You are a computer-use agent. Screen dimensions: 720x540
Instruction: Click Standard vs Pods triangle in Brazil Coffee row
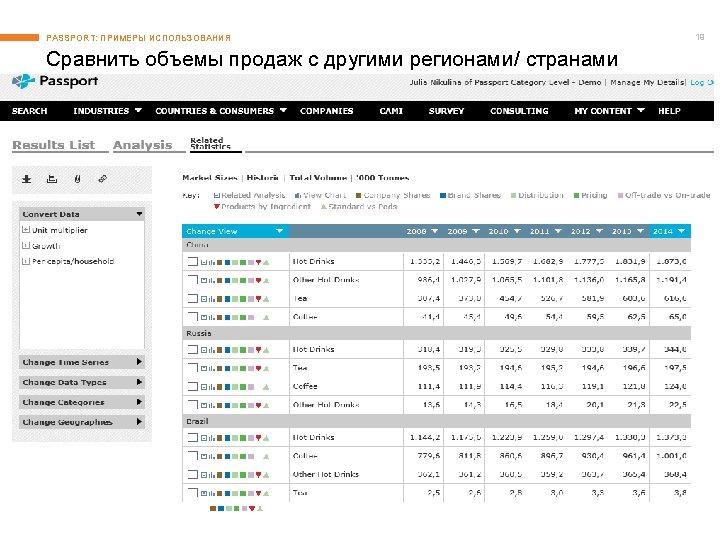[266, 456]
